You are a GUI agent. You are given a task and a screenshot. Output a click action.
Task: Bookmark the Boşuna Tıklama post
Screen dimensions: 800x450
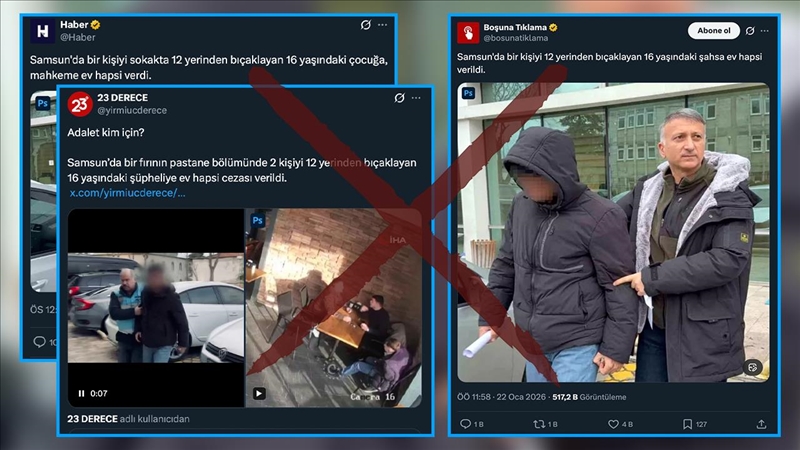tap(687, 424)
